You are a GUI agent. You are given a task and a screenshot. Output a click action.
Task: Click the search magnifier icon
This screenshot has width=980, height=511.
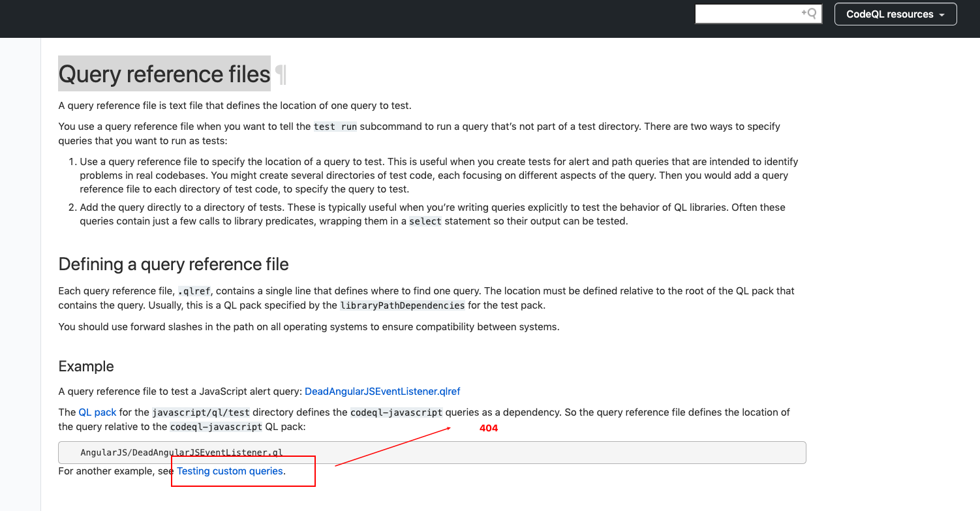(810, 13)
